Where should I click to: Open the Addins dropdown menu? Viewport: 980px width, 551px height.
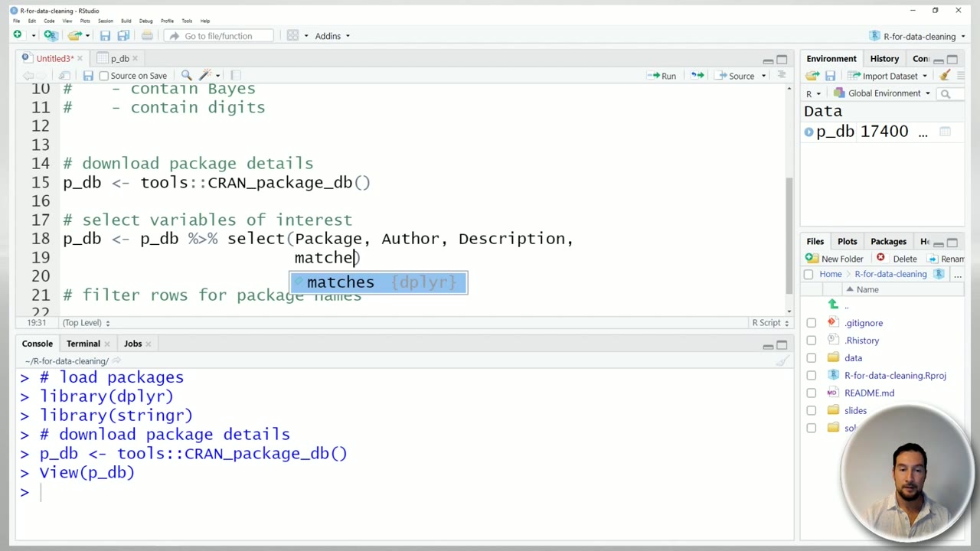332,36
